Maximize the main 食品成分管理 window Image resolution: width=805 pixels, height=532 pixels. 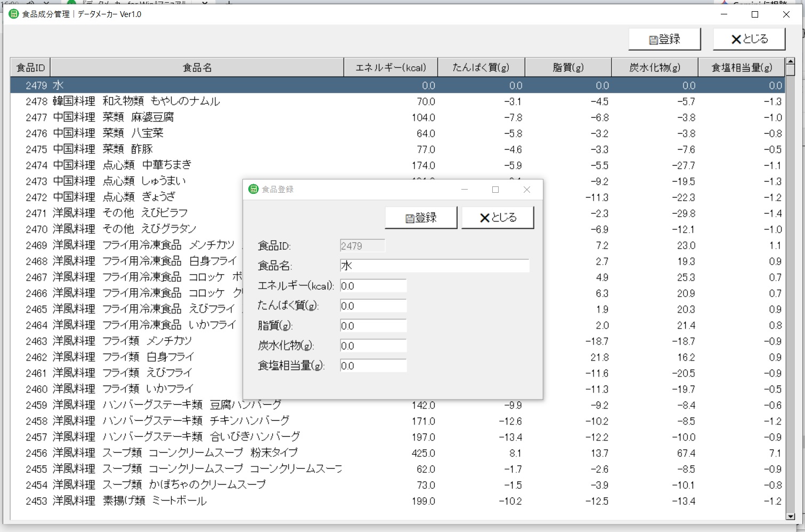[755, 14]
